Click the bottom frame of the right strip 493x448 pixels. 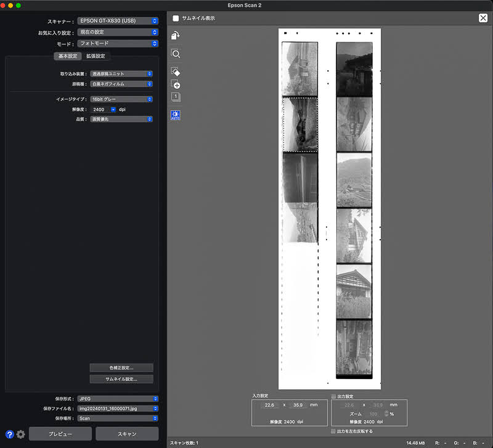click(x=354, y=348)
